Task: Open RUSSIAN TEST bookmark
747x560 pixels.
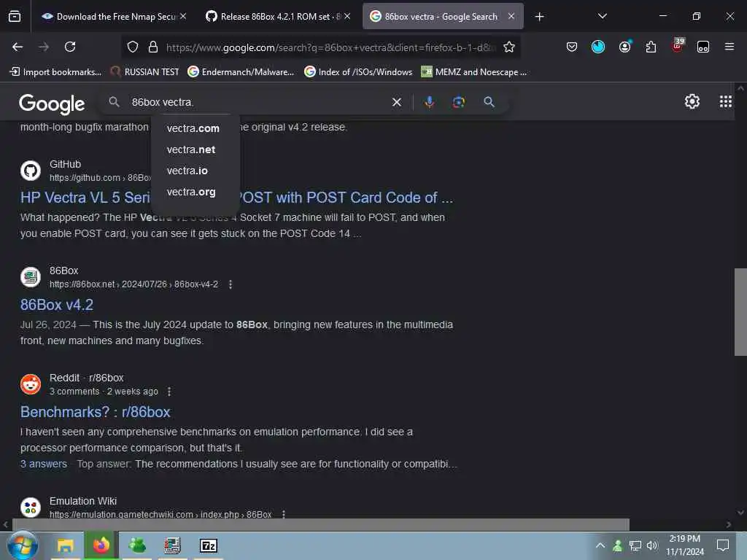Action: coord(145,72)
